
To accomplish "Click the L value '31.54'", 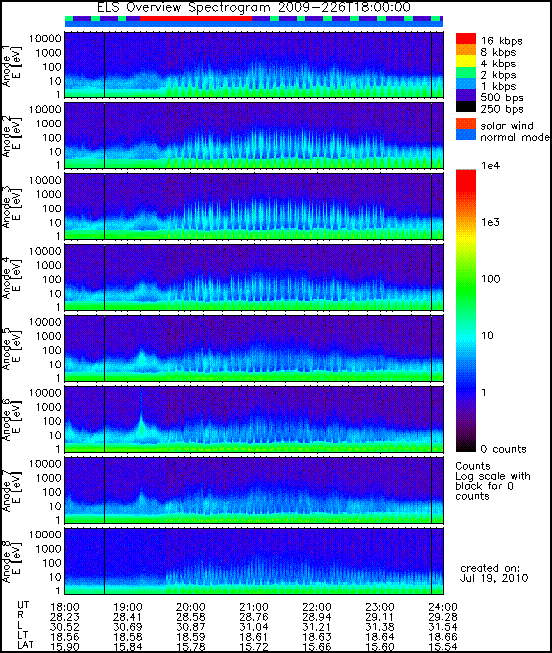I will click(443, 627).
